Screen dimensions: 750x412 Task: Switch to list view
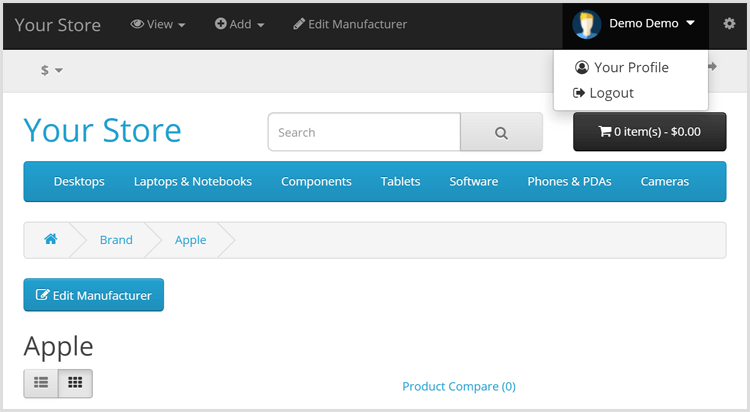(41, 383)
